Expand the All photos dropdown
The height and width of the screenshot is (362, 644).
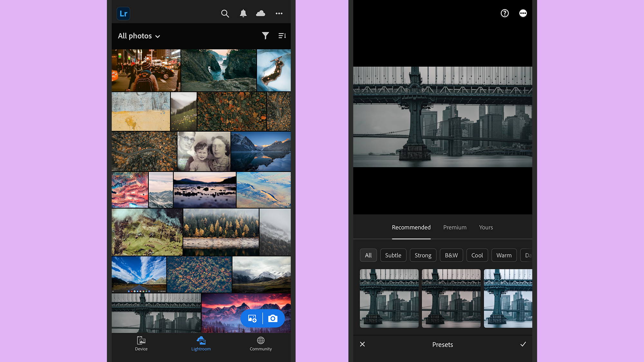tap(138, 35)
